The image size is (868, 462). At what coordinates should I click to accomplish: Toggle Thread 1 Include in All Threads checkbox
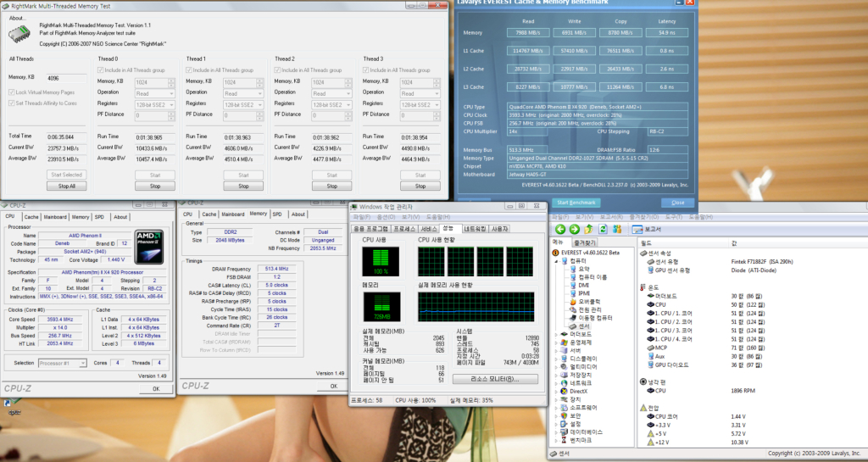(x=189, y=70)
